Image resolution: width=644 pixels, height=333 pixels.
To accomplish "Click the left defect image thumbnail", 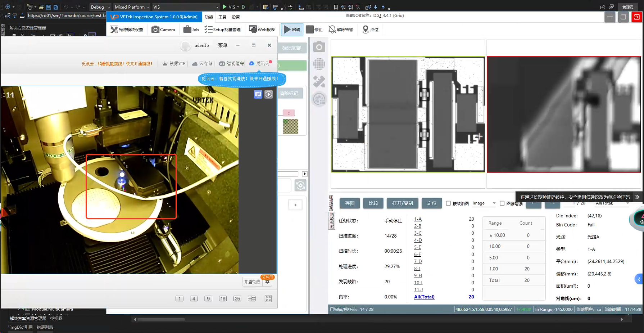I will tap(408, 114).
